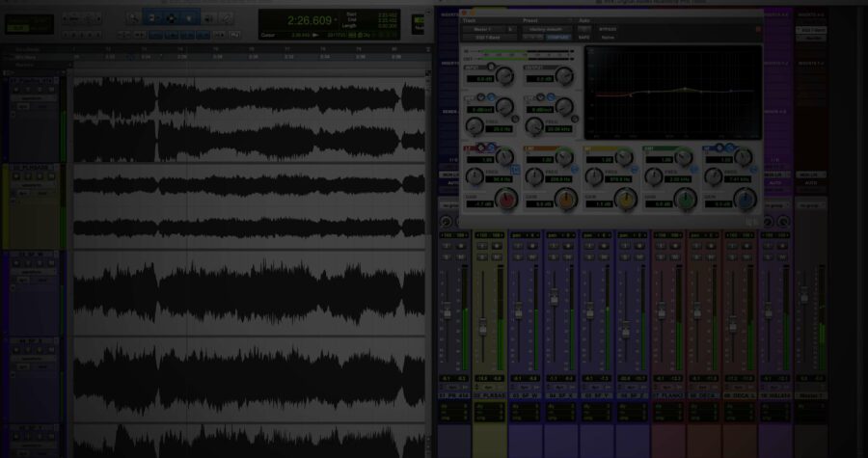Open the EQ3 7-Band insert on Master channel
The height and width of the screenshot is (458, 868).
pos(811,30)
